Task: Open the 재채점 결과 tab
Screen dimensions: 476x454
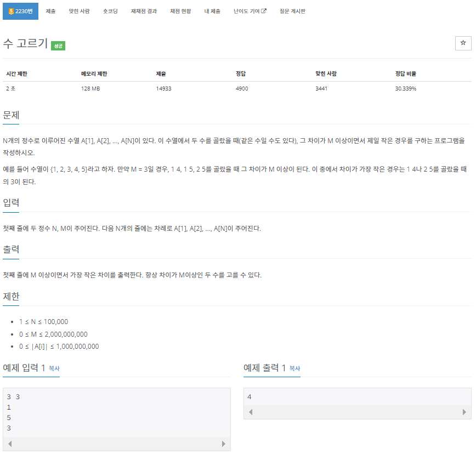Action: coord(144,11)
